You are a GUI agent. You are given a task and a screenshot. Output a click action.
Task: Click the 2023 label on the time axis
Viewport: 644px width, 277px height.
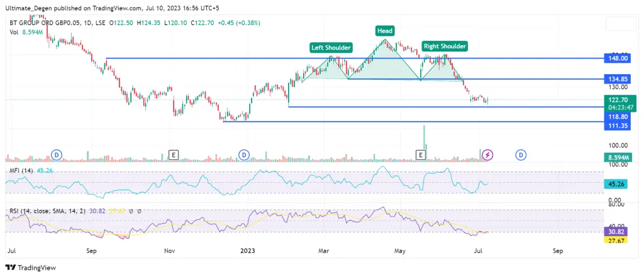248,249
